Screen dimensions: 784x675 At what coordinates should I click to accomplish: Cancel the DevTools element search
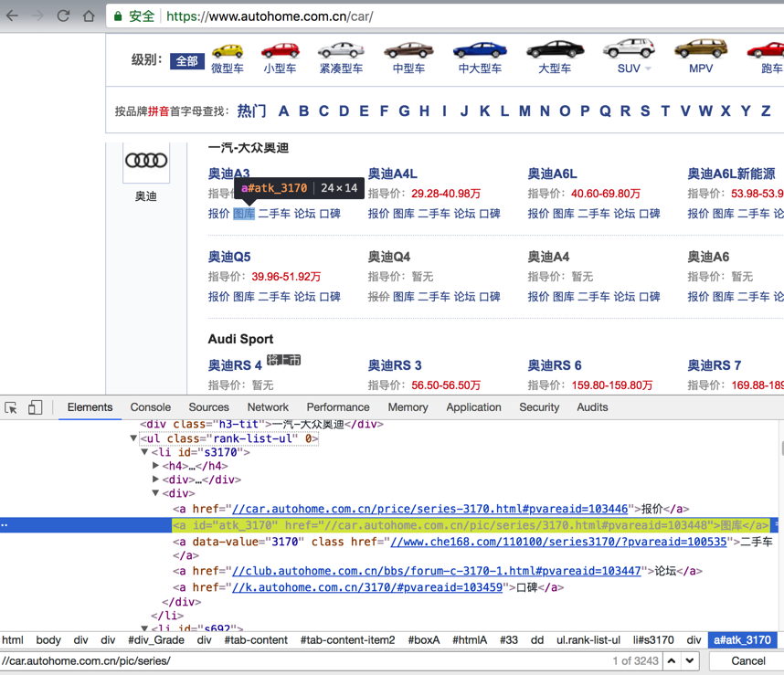tap(748, 660)
